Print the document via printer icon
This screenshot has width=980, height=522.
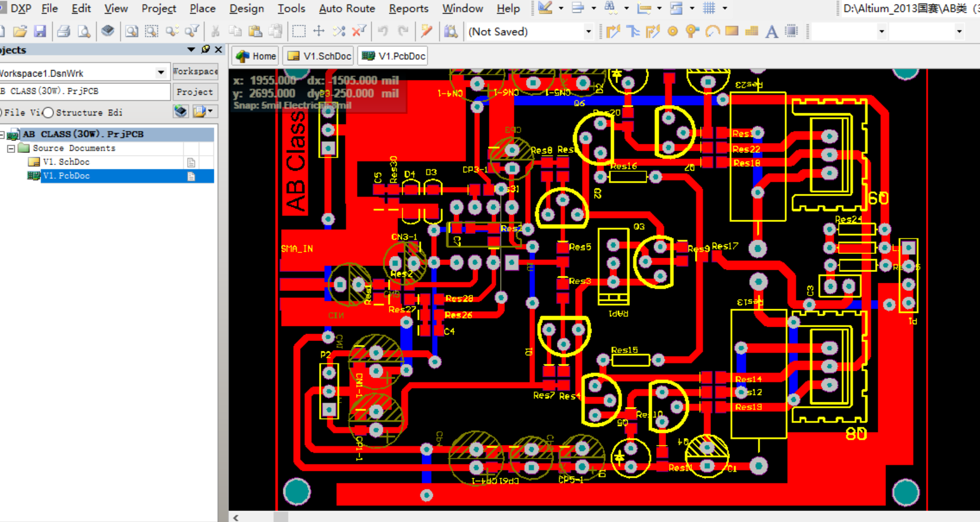[63, 31]
